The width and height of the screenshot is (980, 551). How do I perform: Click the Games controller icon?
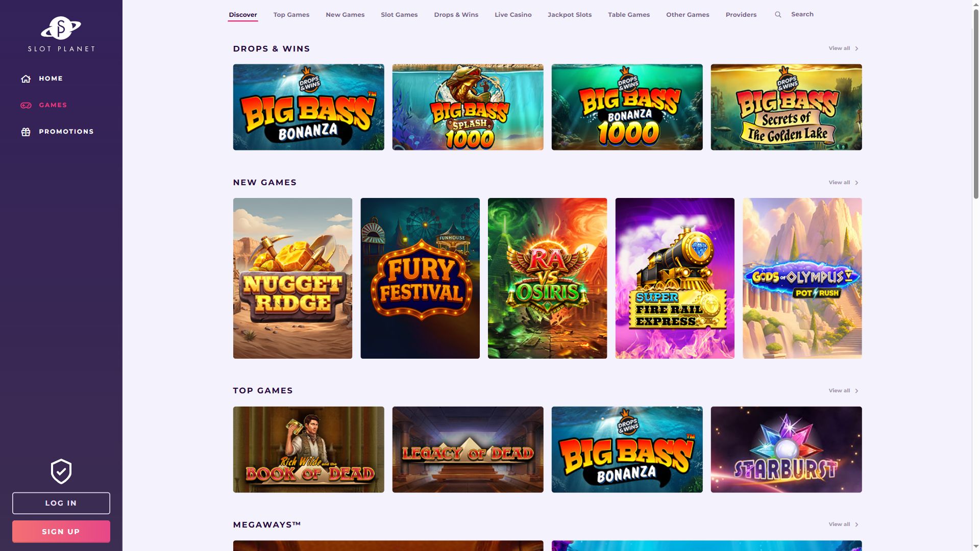(x=26, y=105)
